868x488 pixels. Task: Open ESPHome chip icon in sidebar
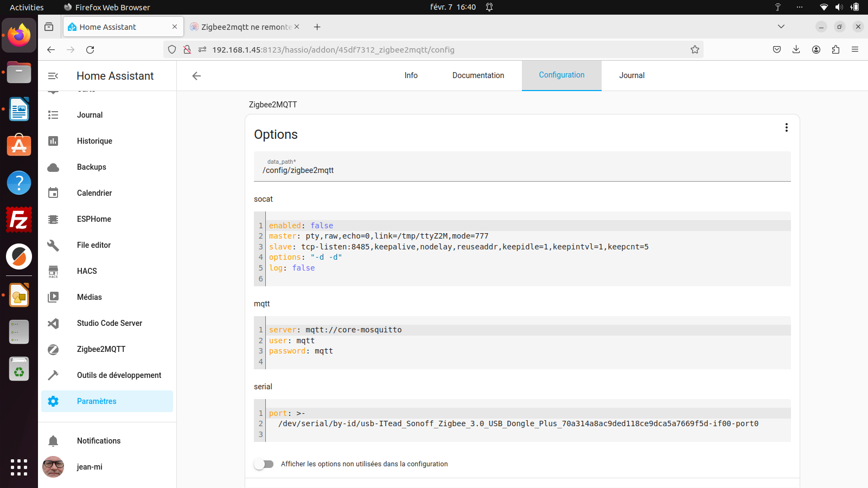[x=53, y=219]
